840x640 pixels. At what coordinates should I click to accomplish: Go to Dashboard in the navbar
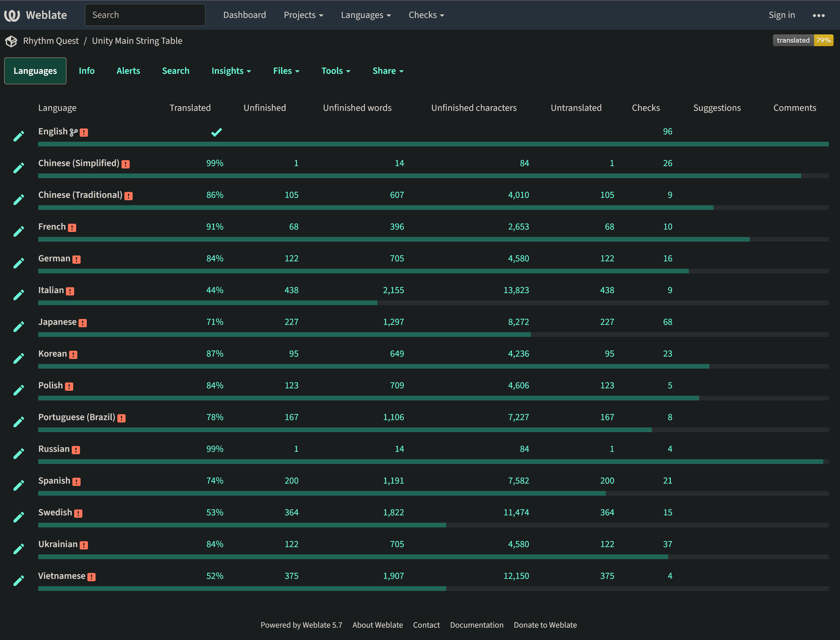tap(244, 15)
